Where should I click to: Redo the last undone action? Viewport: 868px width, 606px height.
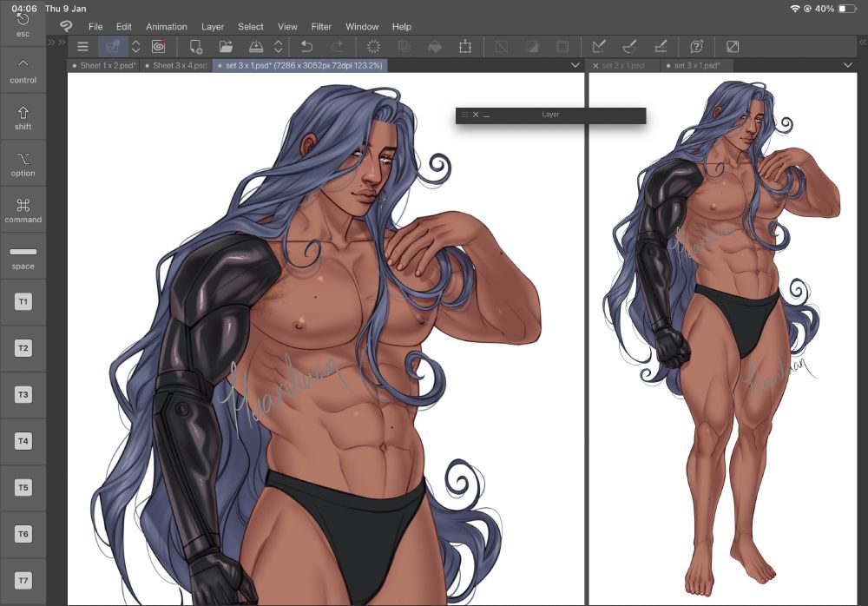pos(337,47)
